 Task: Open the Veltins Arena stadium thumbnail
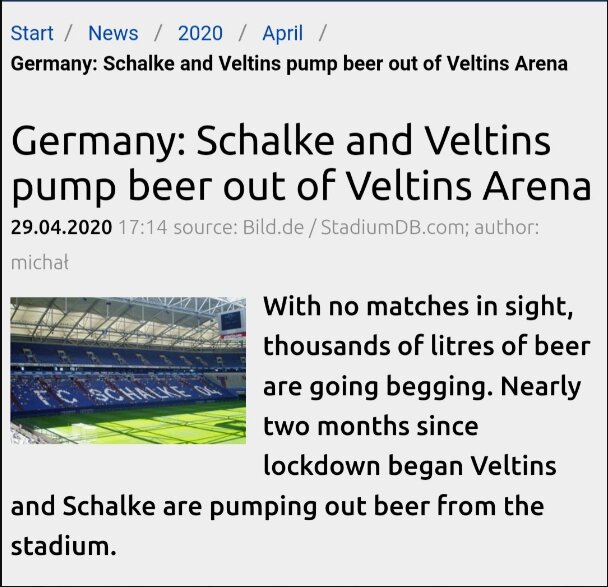click(x=128, y=370)
